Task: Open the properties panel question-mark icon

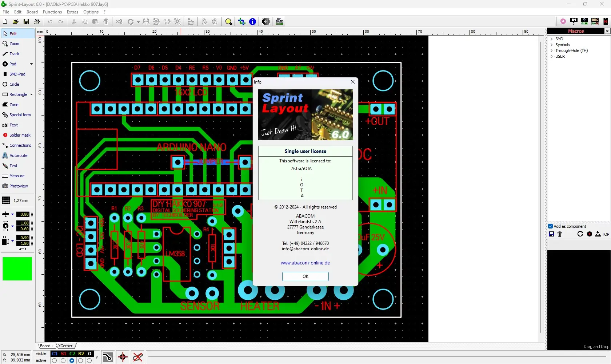Action: click(x=584, y=21)
